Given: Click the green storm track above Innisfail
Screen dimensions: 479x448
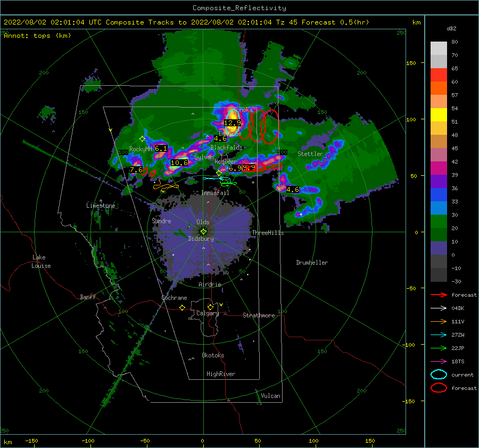Looking at the screenshot, I should coord(228,183).
